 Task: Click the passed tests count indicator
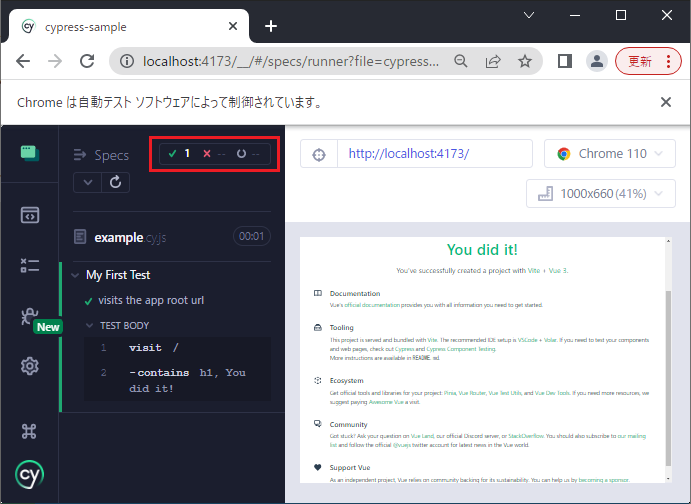coord(179,153)
